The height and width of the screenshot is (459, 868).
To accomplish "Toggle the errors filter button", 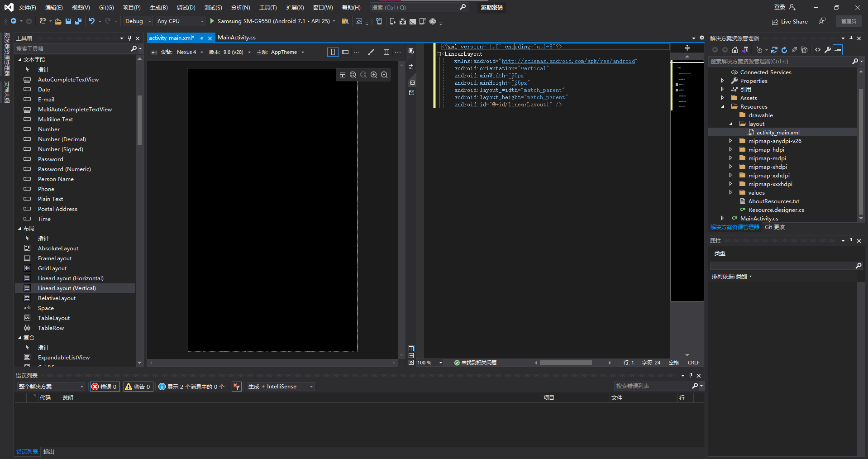I will point(105,387).
